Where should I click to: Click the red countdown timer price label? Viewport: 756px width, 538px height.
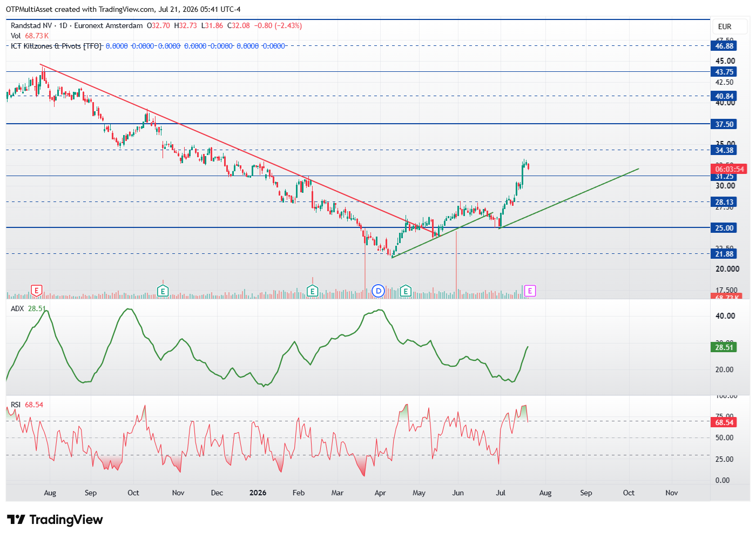click(x=729, y=169)
